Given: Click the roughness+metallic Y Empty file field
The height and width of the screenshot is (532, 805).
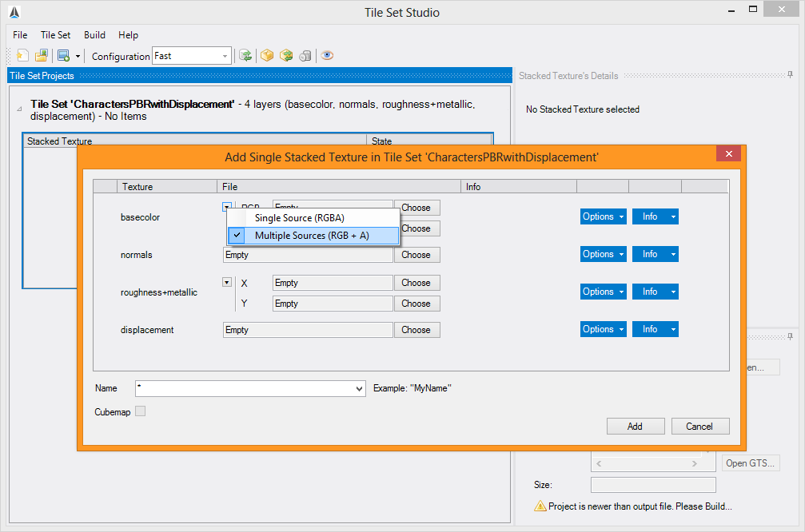Looking at the screenshot, I should 333,304.
